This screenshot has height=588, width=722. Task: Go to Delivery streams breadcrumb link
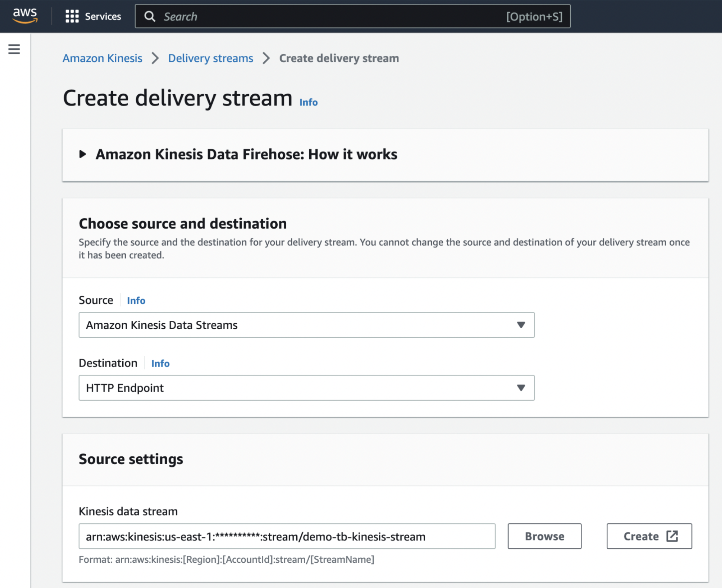pyautogui.click(x=210, y=58)
